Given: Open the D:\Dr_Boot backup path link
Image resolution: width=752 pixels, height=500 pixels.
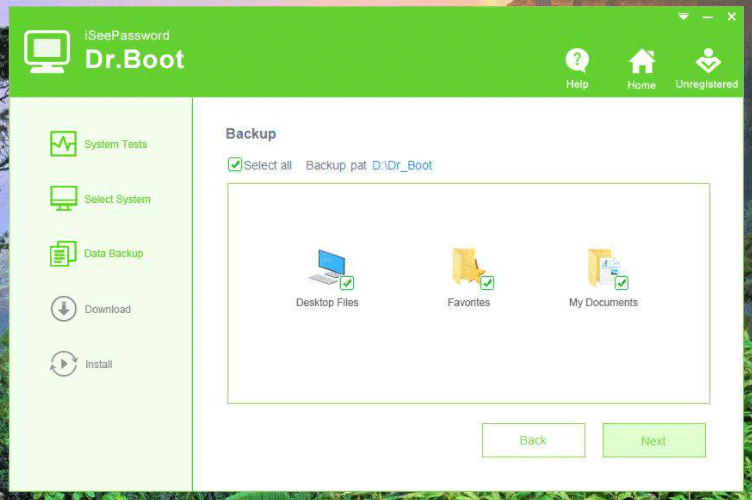Looking at the screenshot, I should pos(402,165).
